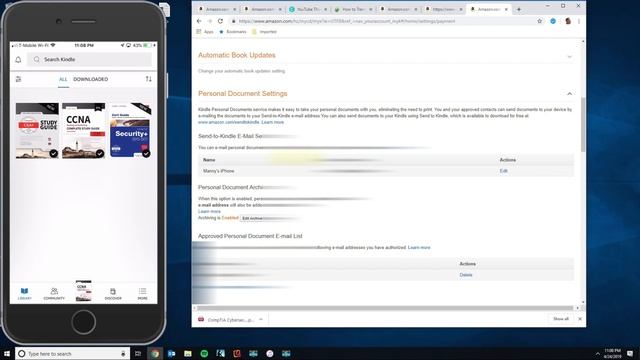
Task: Switch to ALL tab in Kindle
Action: (63, 79)
